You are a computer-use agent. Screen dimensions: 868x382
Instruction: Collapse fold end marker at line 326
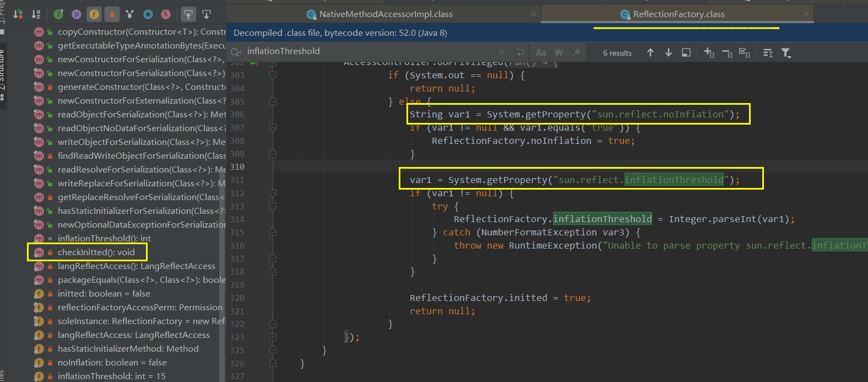pos(273,363)
